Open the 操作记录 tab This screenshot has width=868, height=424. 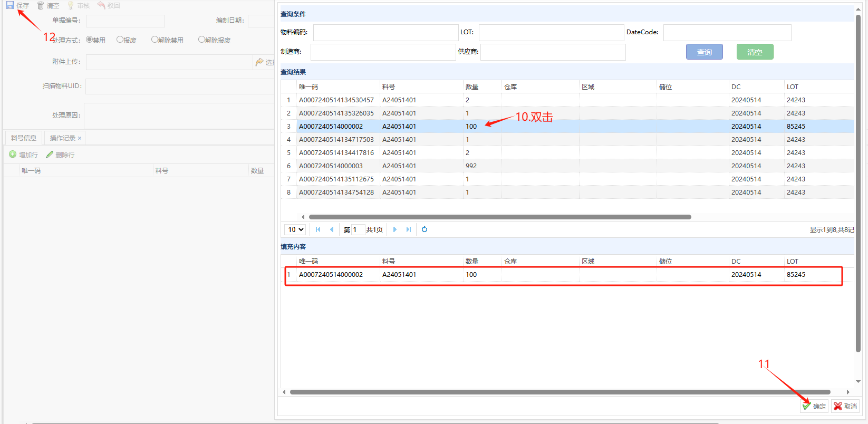(x=62, y=138)
